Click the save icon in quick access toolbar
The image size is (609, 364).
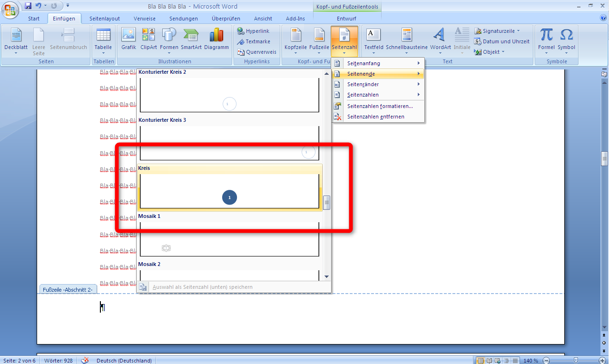click(28, 6)
